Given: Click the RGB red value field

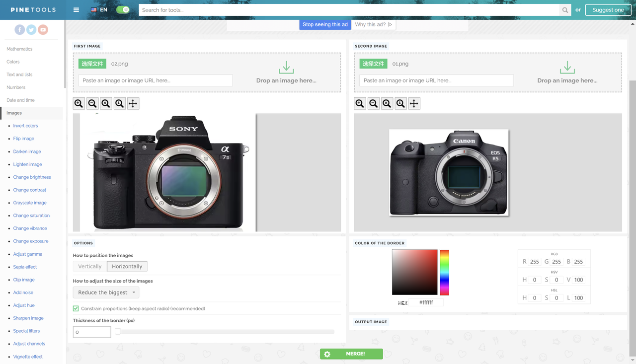Looking at the screenshot, I should pos(535,262).
